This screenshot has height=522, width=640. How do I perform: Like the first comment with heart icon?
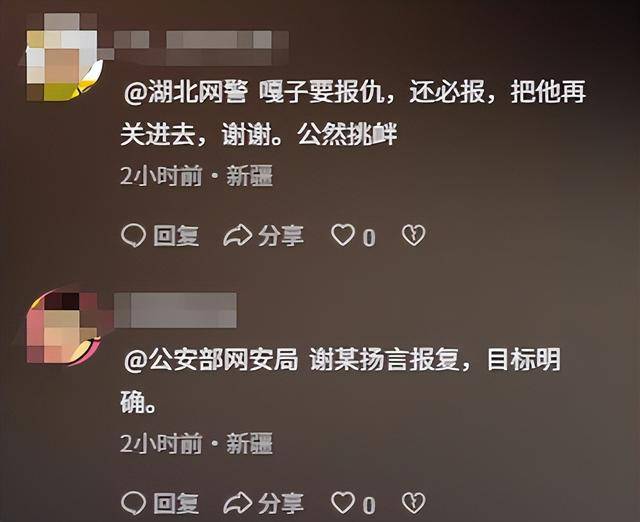343,235
